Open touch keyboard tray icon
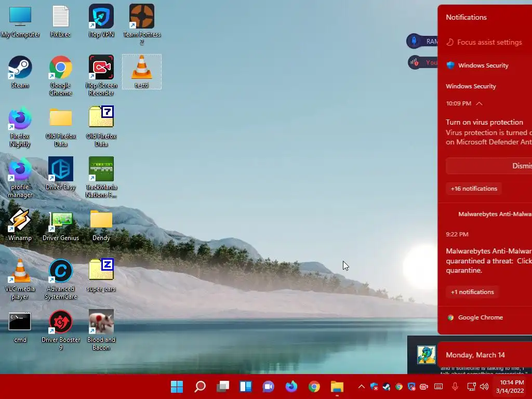Viewport: 532px width, 399px height. point(438,387)
